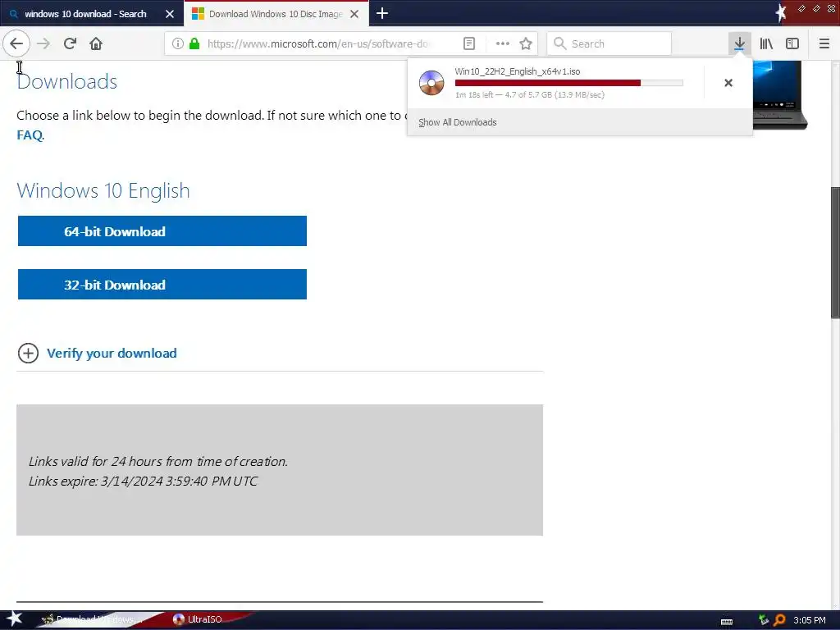Image resolution: width=840 pixels, height=630 pixels.
Task: Open the hamburger application menu
Action: (x=824, y=43)
